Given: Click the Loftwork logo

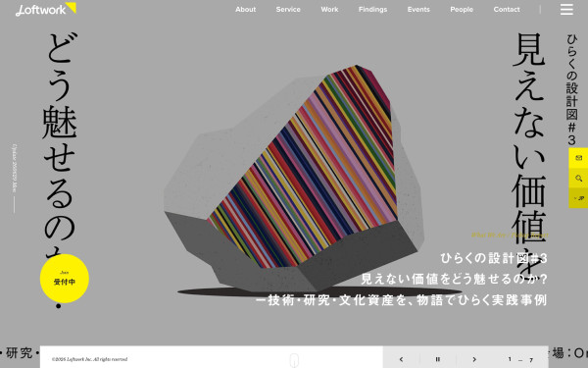Looking at the screenshot, I should point(46,10).
